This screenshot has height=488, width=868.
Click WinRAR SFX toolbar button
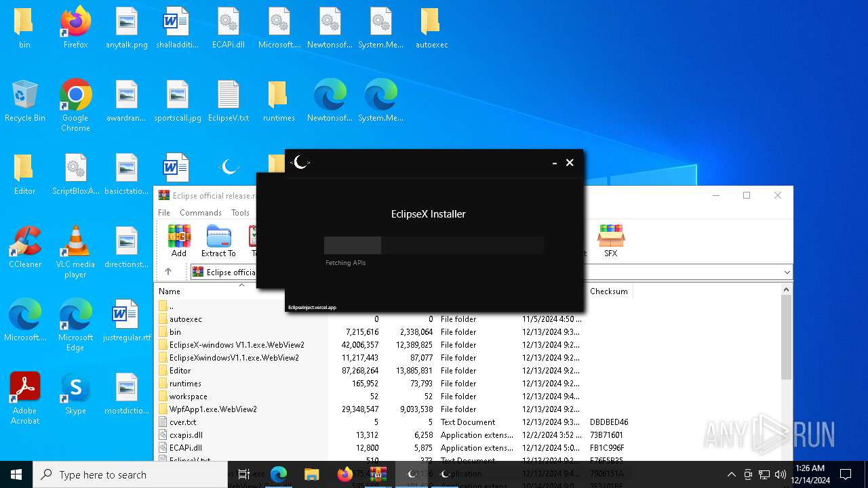610,241
